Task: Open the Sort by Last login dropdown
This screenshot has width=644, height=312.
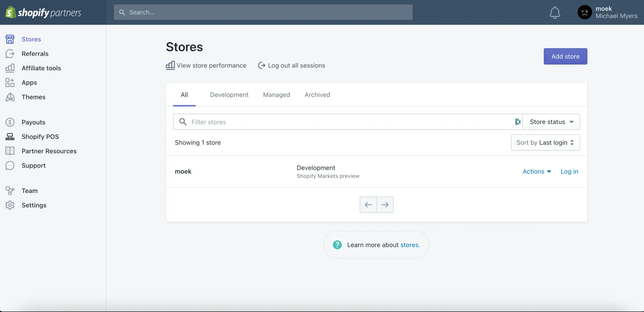Action: coord(545,142)
